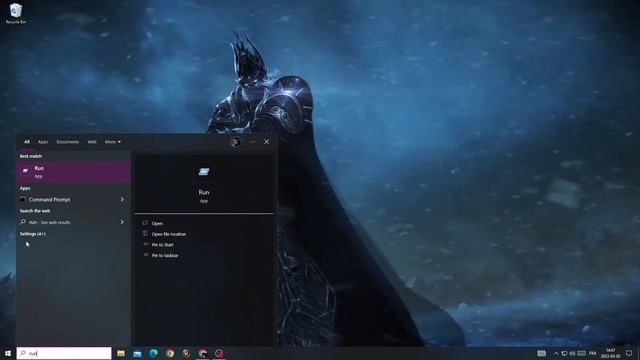
Task: Open the taskbar clock and date
Action: [611, 353]
